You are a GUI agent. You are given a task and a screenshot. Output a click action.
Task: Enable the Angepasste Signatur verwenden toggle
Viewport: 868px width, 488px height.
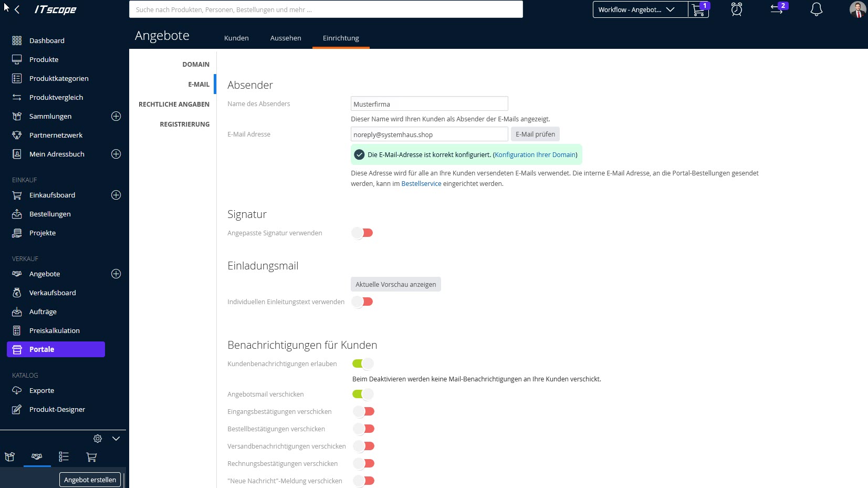pyautogui.click(x=362, y=233)
